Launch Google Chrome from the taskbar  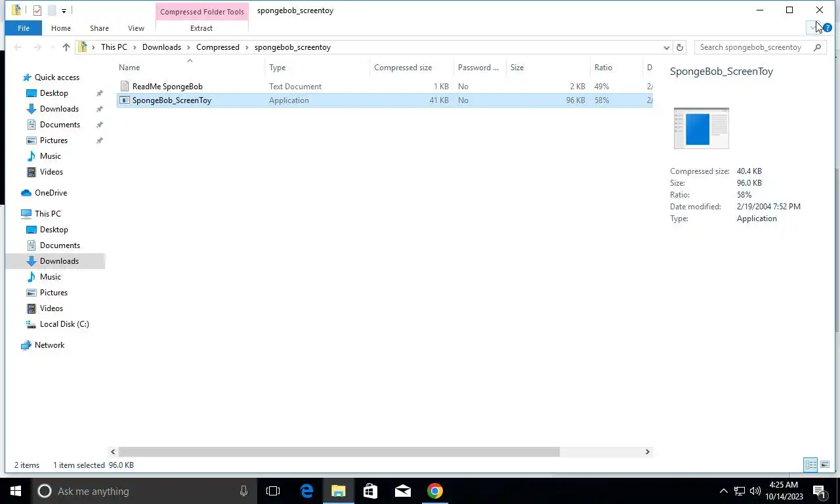click(x=435, y=491)
